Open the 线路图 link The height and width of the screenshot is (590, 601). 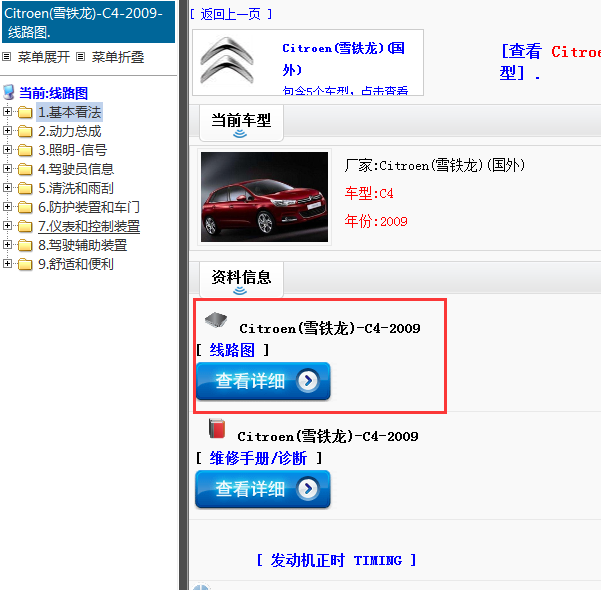point(232,350)
